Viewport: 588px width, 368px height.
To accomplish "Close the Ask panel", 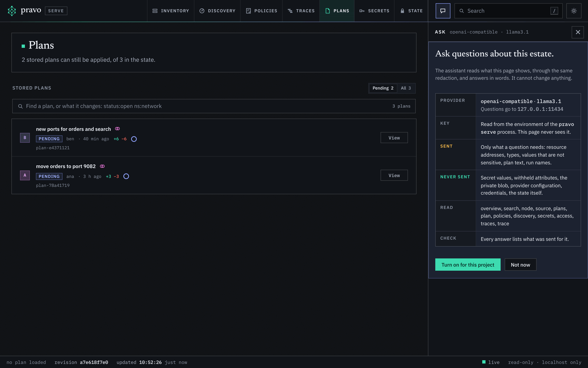I will (578, 32).
